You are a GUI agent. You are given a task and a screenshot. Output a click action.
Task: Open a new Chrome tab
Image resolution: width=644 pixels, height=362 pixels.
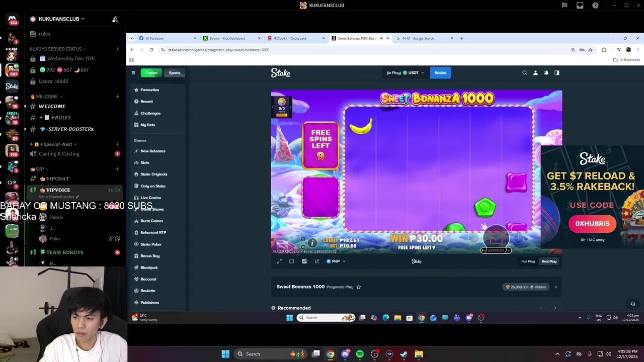462,38
